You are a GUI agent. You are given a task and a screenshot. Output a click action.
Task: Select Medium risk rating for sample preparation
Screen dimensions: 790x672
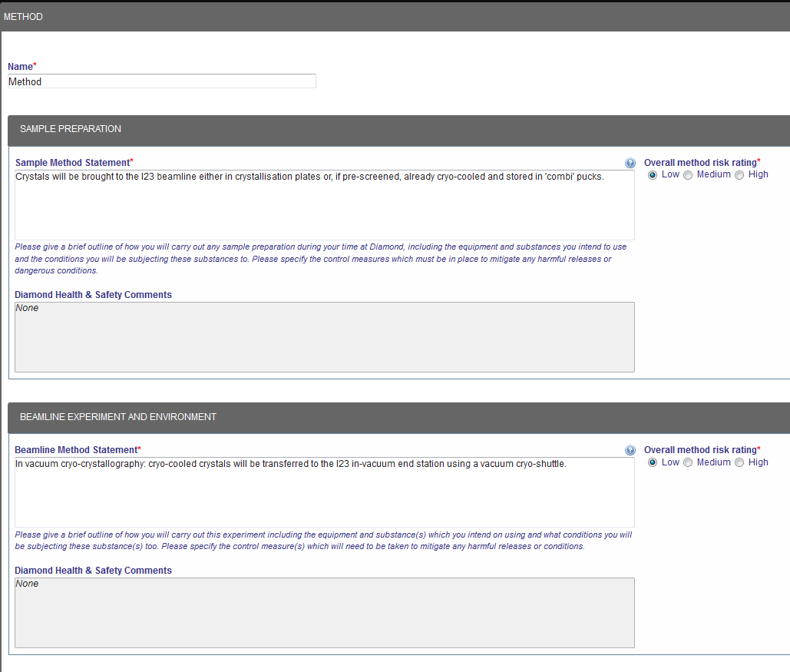tap(688, 174)
